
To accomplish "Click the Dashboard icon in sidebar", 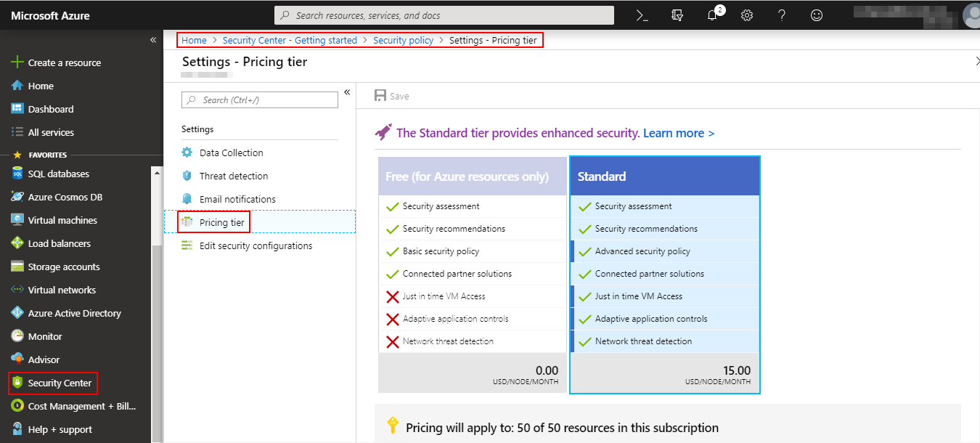I will pos(17,109).
